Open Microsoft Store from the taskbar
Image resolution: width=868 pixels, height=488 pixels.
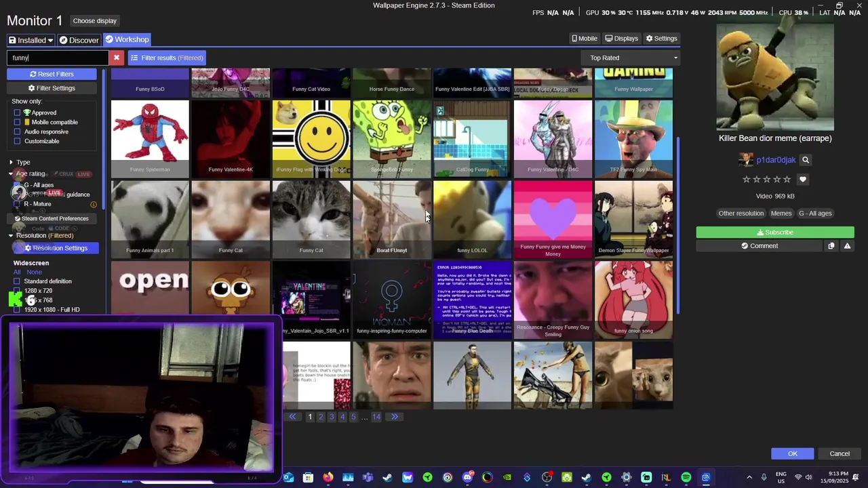(308, 477)
